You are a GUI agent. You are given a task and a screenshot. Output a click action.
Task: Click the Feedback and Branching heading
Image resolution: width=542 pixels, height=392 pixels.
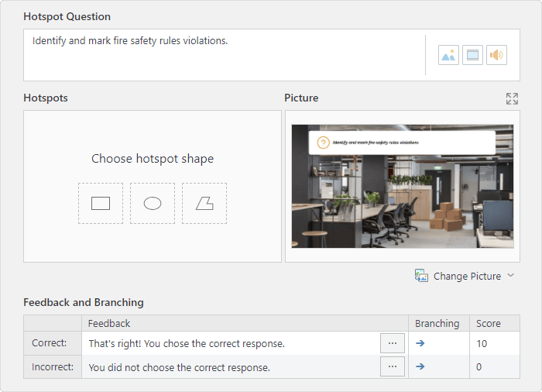coord(84,302)
